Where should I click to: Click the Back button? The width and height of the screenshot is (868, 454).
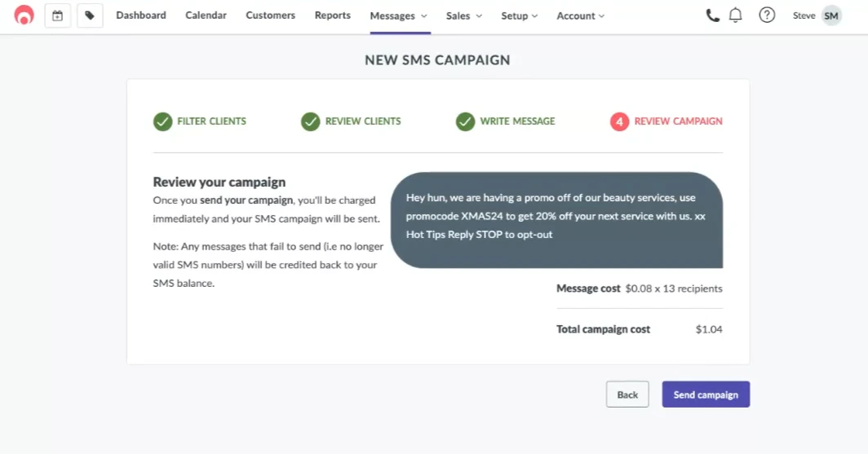(627, 394)
